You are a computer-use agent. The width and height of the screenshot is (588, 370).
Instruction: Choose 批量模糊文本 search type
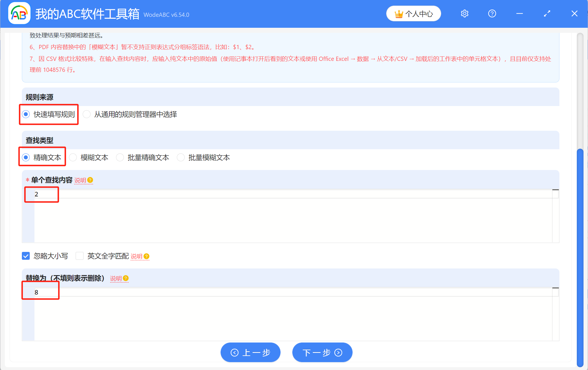coord(181,157)
